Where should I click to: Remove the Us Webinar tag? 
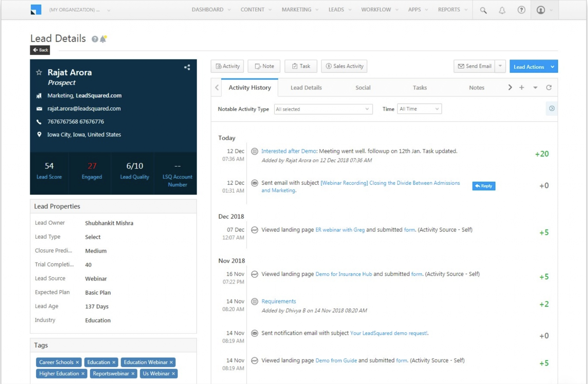(173, 373)
